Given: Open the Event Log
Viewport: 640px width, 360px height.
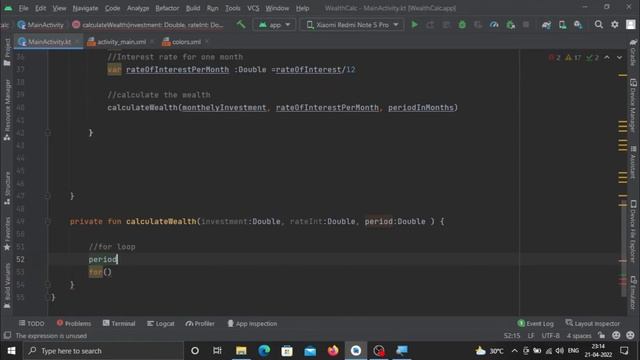Looking at the screenshot, I should (536, 323).
